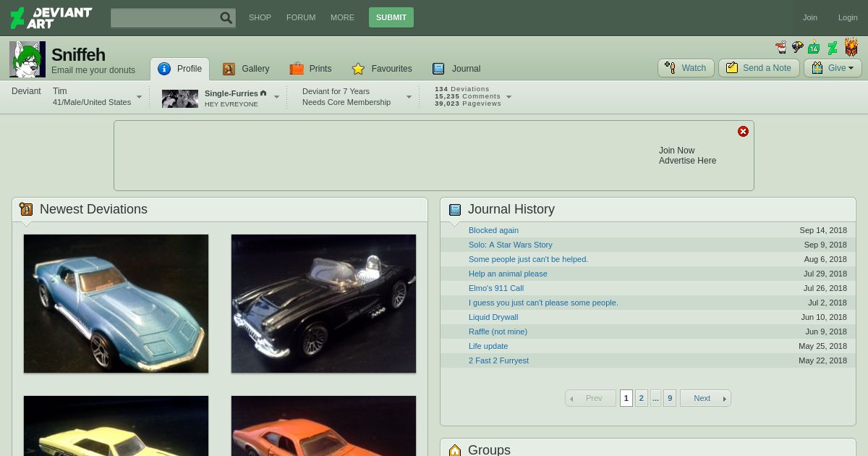Click the Watch button
This screenshot has height=456, width=868.
coord(686,68)
